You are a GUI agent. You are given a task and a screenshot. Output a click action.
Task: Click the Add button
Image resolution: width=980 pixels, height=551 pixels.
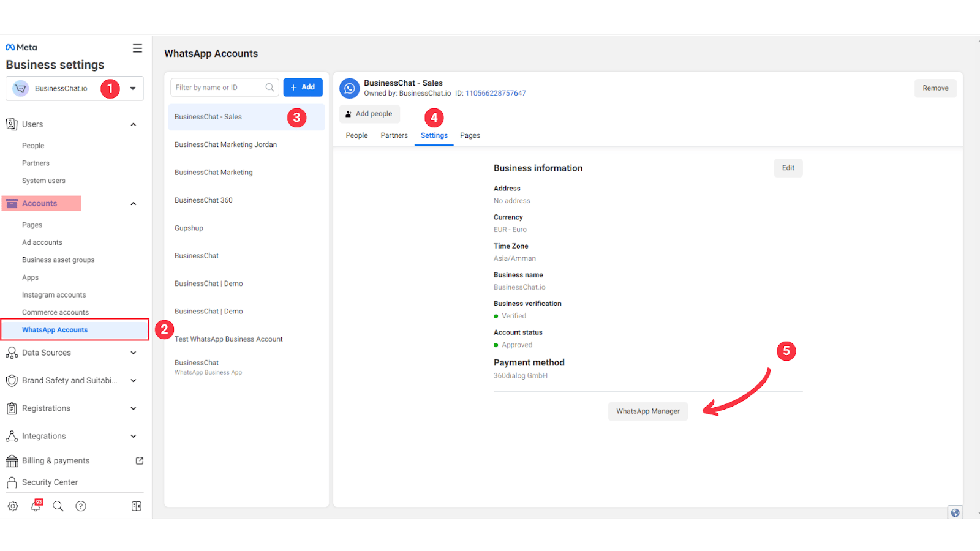pyautogui.click(x=303, y=88)
